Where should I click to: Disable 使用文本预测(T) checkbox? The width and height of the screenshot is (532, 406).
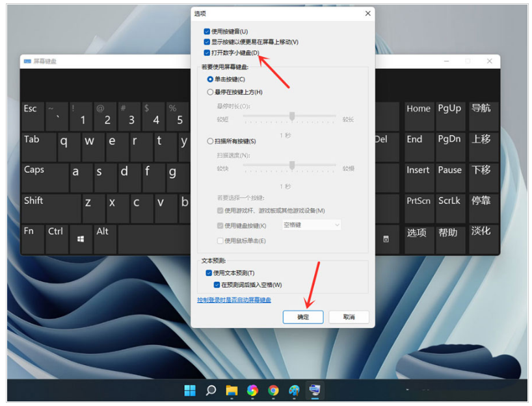[x=209, y=273]
